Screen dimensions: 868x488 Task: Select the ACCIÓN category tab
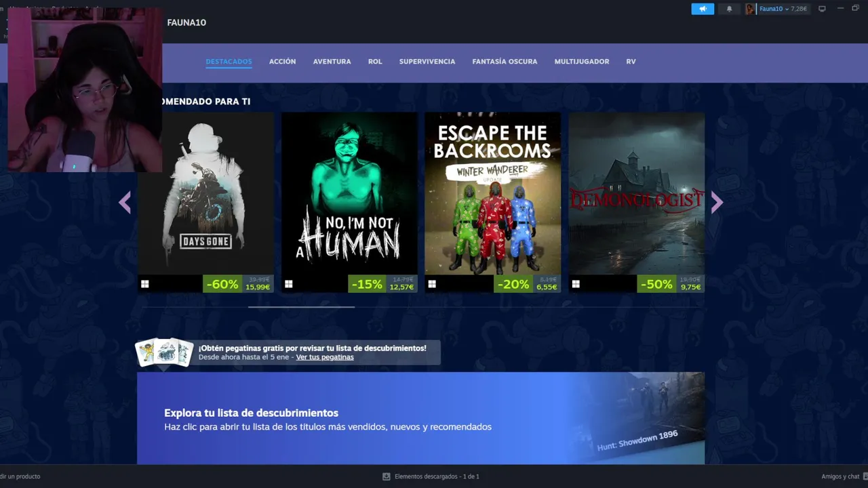tap(282, 62)
